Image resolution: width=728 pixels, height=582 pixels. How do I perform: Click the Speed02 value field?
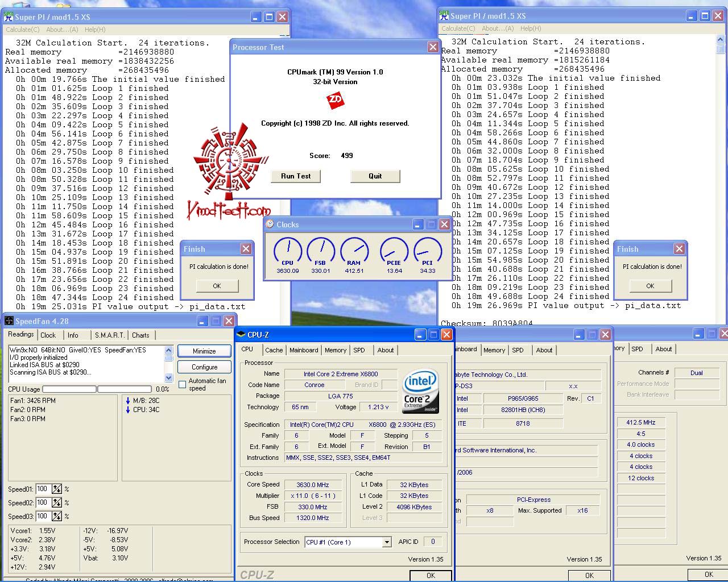[x=43, y=503]
